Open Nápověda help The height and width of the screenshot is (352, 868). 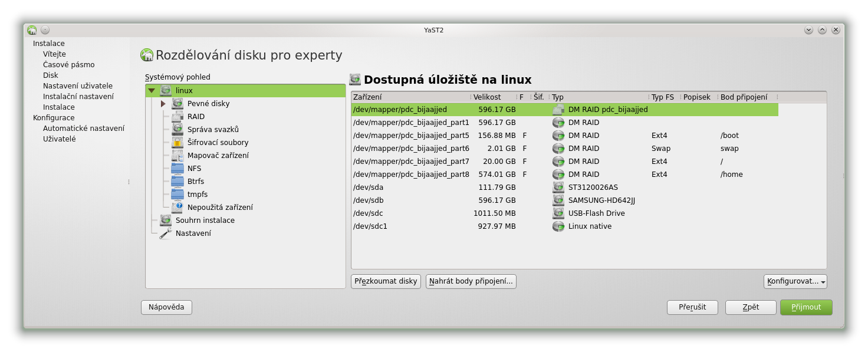click(166, 307)
